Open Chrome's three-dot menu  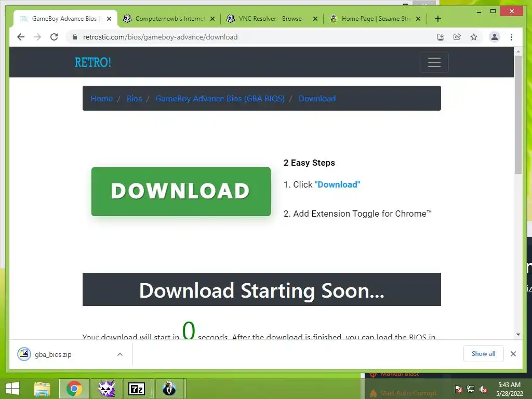coord(511,37)
